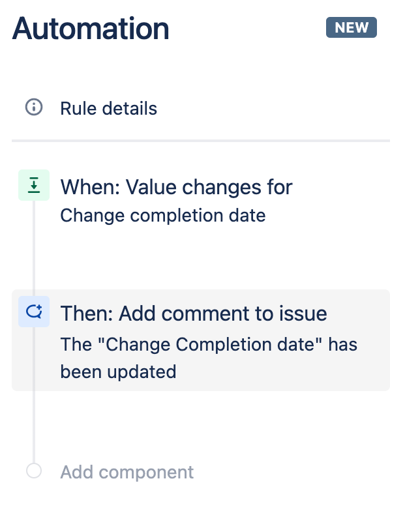Click the word "details" in Rule details
Viewport: 420px width, 511px height.
[x=129, y=108]
